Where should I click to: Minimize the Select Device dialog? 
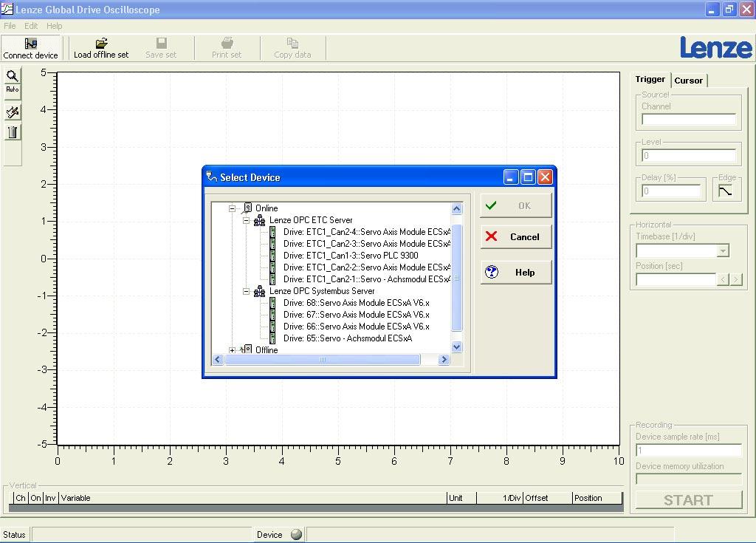pos(511,177)
